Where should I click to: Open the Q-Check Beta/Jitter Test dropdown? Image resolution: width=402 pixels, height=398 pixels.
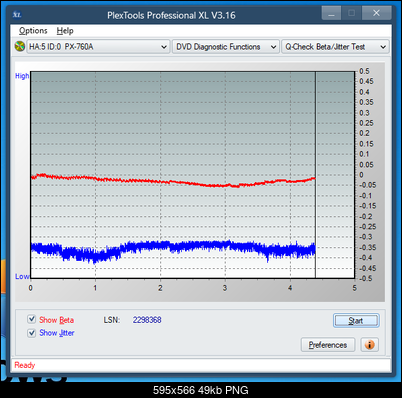(335, 47)
